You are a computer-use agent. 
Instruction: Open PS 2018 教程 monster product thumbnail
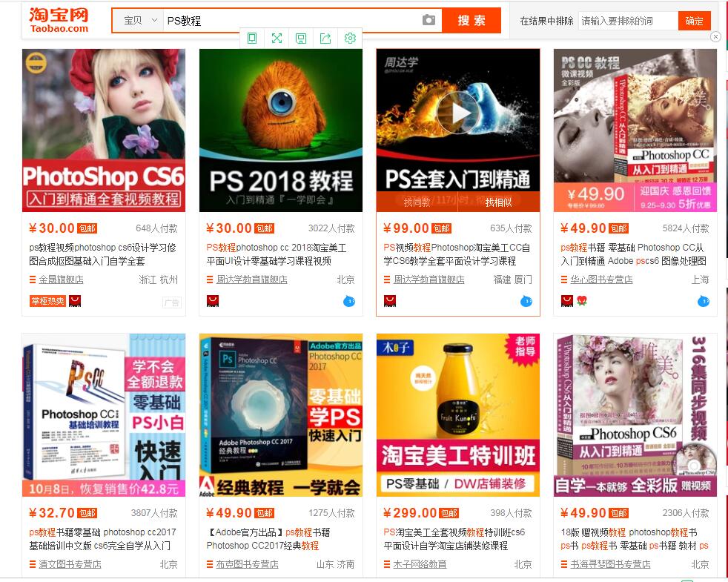[x=281, y=130]
